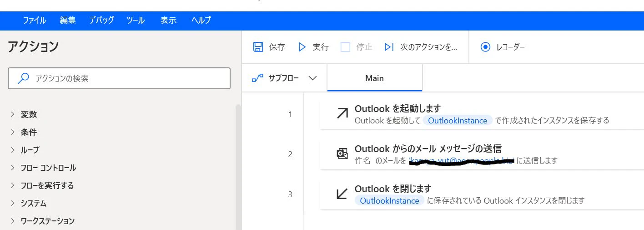Viewport: 644px width, 230px height.
Task: Click the recorder circle icon
Action: point(485,47)
